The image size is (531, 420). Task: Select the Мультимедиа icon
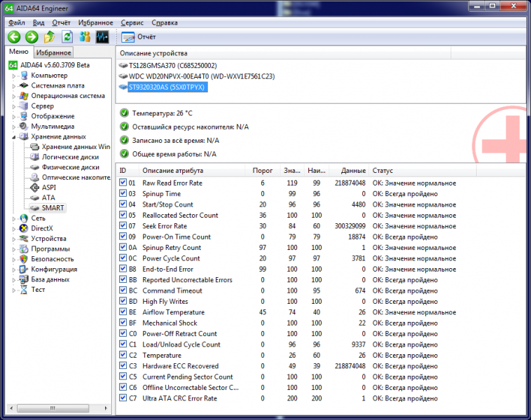[24, 126]
